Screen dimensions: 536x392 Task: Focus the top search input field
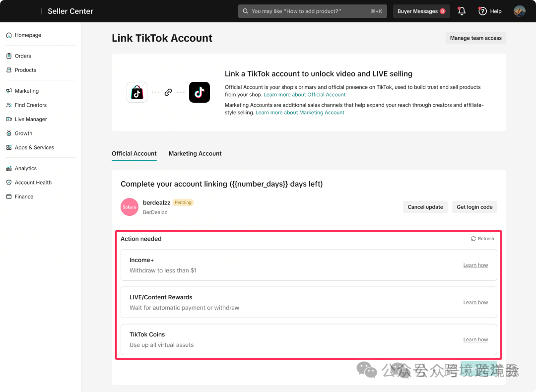[x=313, y=11]
